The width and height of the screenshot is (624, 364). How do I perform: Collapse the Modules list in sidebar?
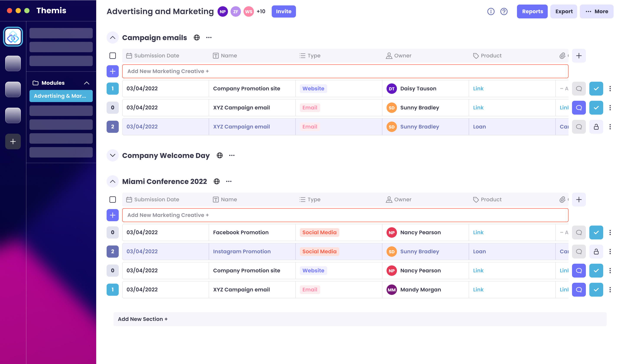point(87,83)
